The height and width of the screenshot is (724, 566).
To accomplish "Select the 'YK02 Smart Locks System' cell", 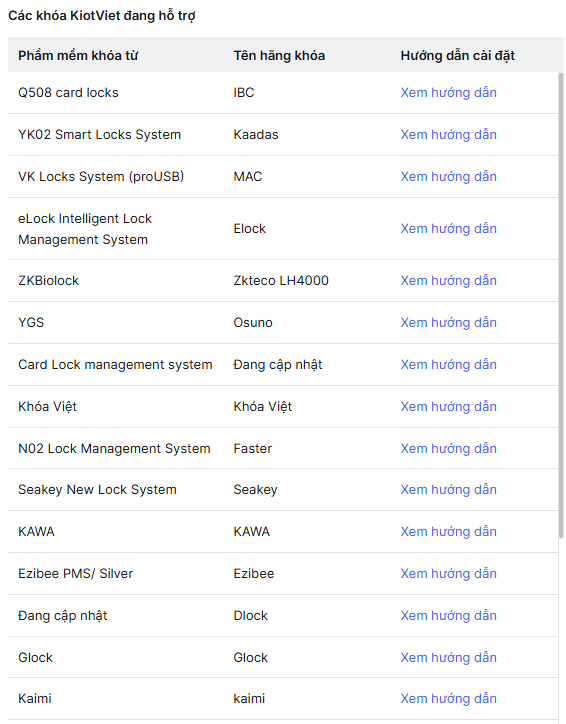I will 99,135.
